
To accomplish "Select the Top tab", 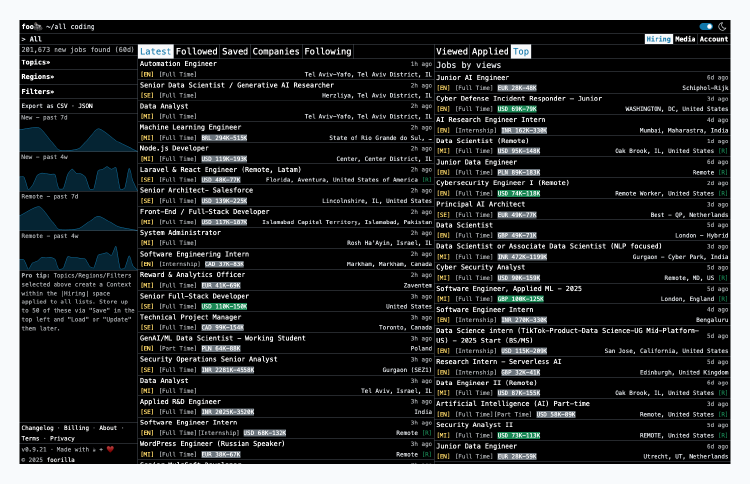I will click(x=521, y=52).
